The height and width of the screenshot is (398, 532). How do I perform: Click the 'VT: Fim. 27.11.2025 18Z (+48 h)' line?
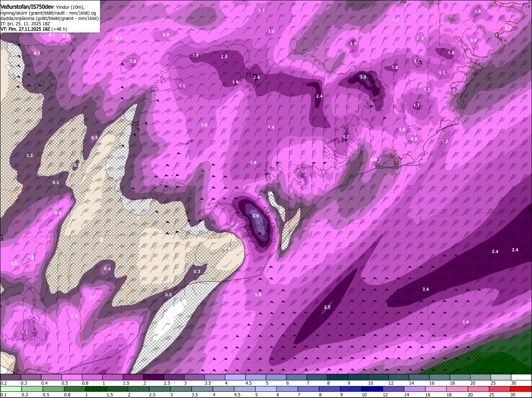pos(34,29)
